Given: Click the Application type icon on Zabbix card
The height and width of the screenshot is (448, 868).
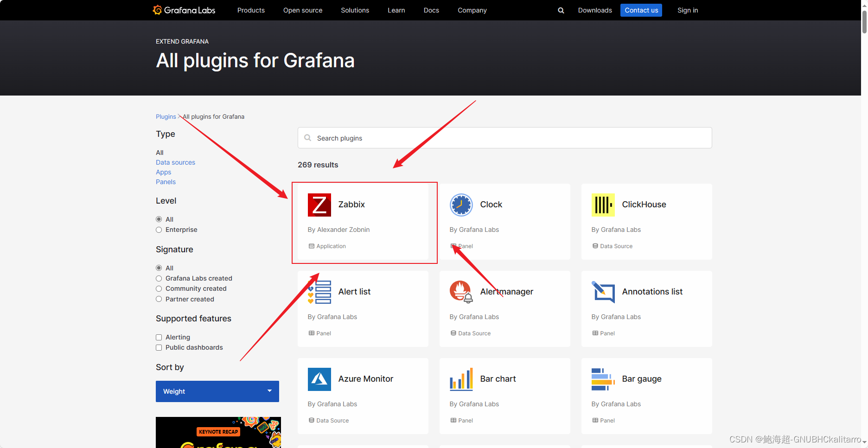Looking at the screenshot, I should click(x=312, y=246).
